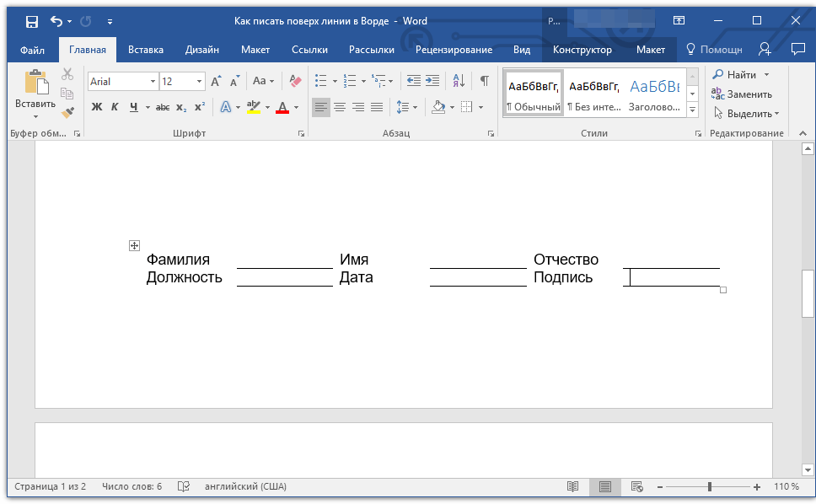
Task: Open the Вставка ribbon tab
Action: coord(146,50)
